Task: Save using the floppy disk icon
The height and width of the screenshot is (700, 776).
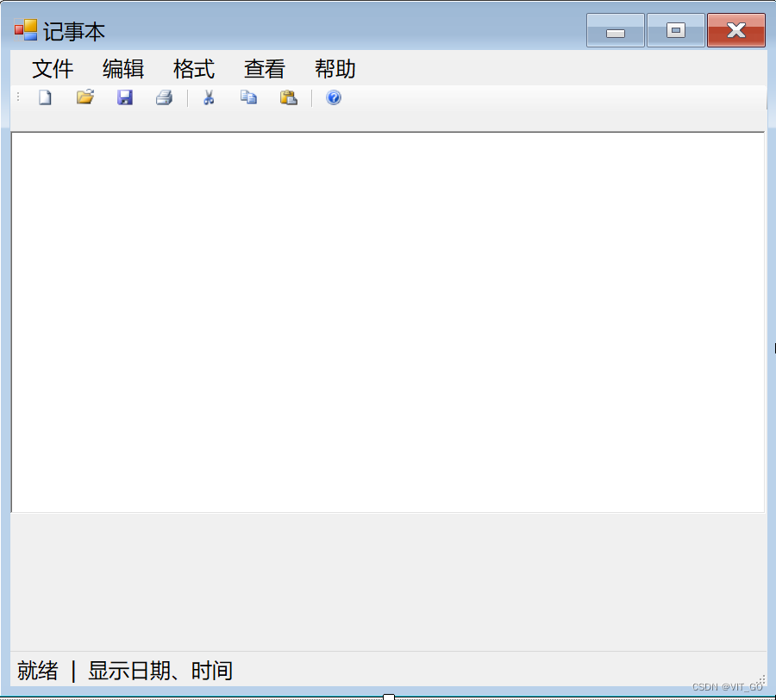Action: pyautogui.click(x=125, y=97)
